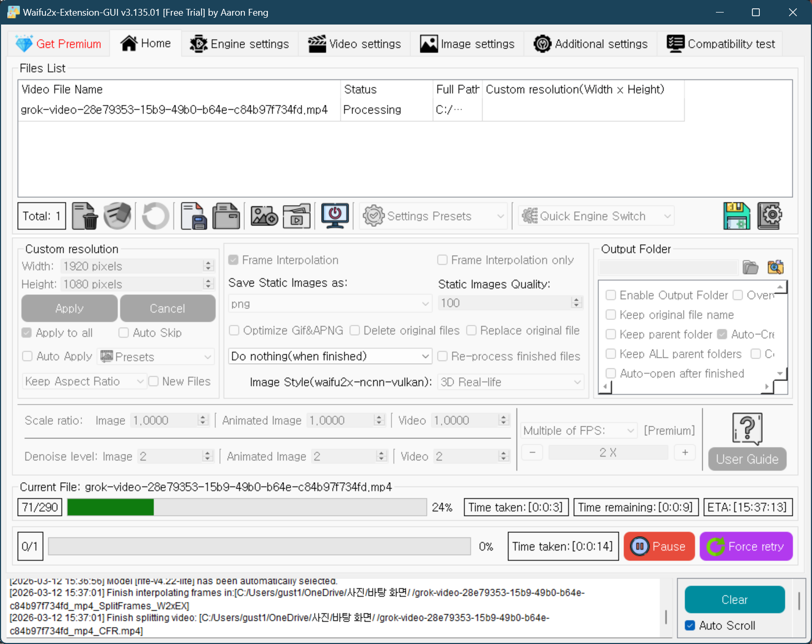Click the plus button beside 2 X
This screenshot has height=644, width=812.
pyautogui.click(x=685, y=452)
